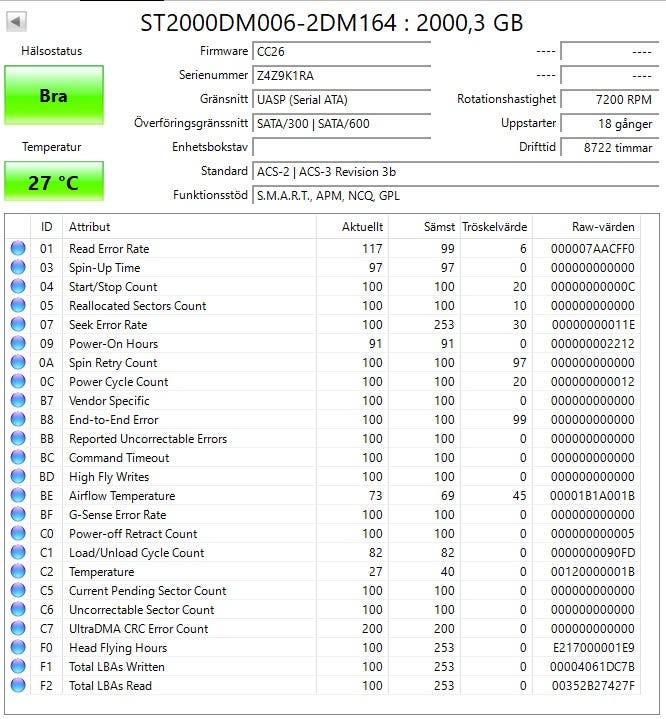
Task: Select the status orb of Power-off Retract Count
Action: pyautogui.click(x=18, y=533)
